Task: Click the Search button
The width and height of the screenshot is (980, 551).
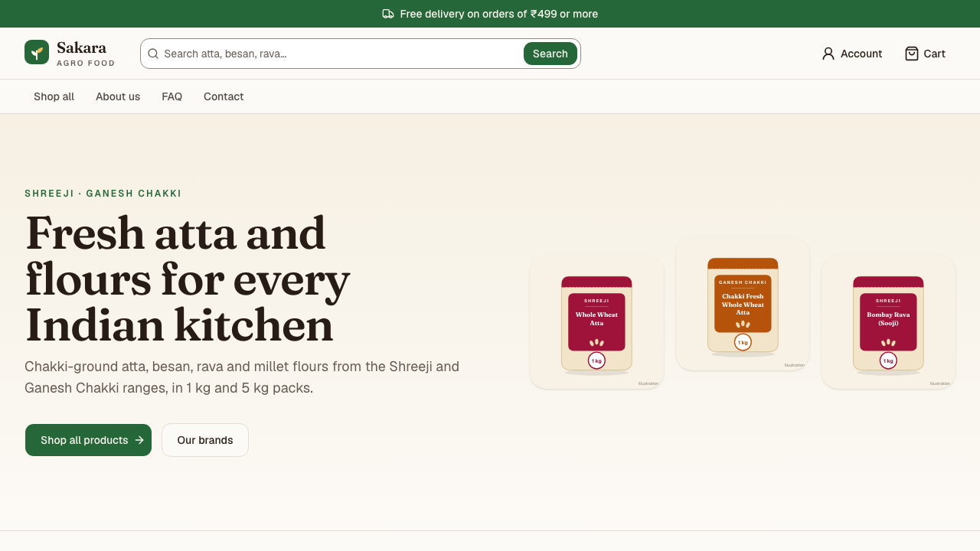Action: tap(550, 54)
